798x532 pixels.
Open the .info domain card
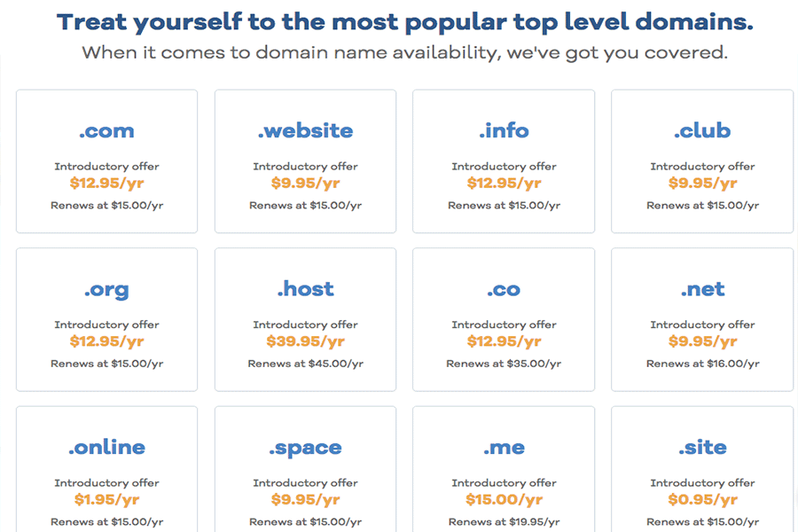point(504,161)
